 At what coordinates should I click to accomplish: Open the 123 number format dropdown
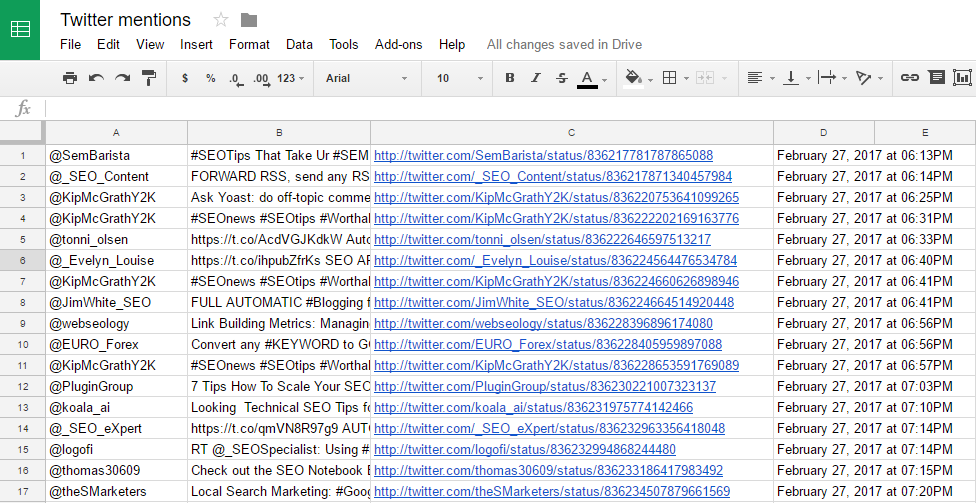pyautogui.click(x=291, y=78)
